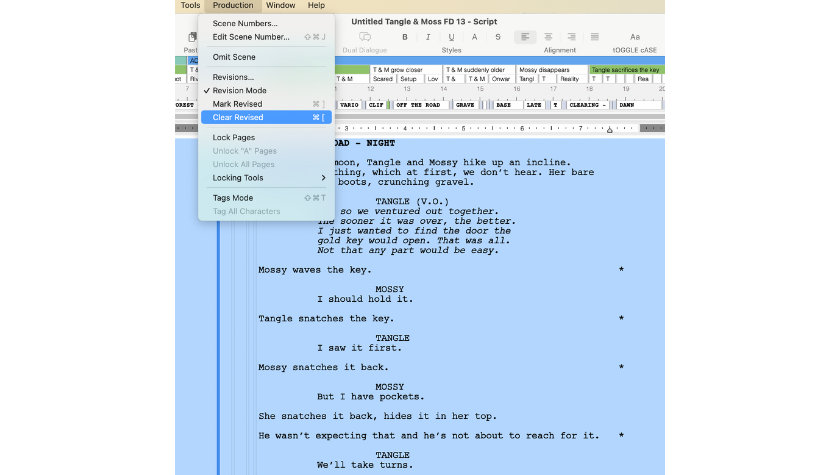Click the Bold formatting icon
The width and height of the screenshot is (840, 475).
(405, 37)
